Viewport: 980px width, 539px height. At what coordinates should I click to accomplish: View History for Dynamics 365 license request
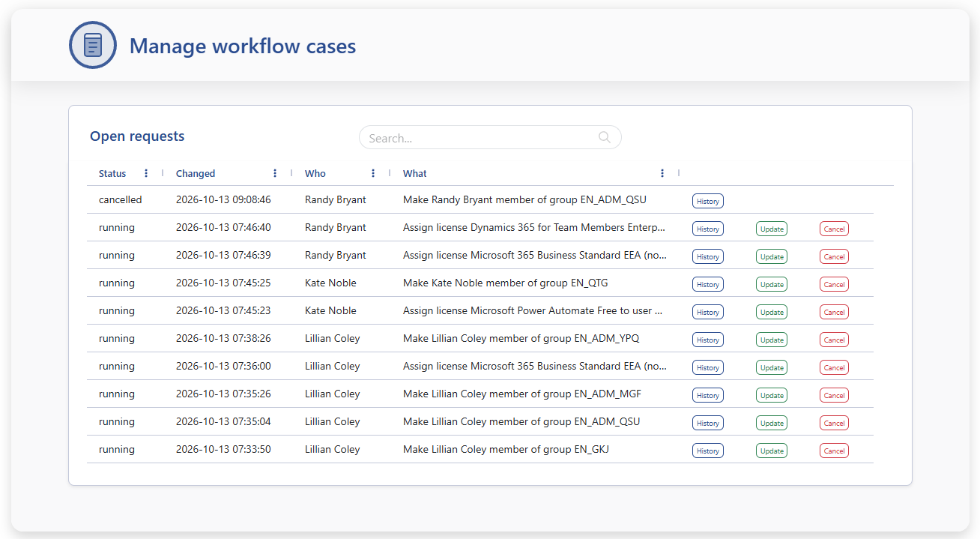pos(708,229)
